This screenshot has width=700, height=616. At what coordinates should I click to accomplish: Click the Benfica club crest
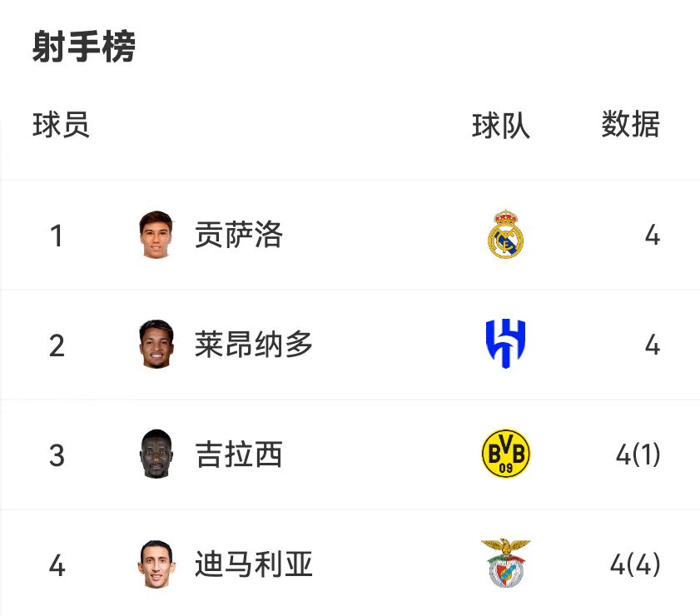click(x=505, y=564)
